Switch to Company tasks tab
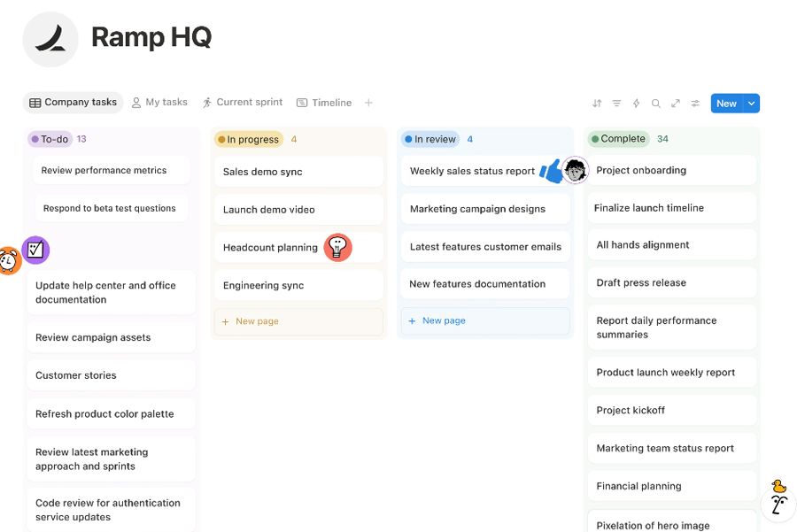Image resolution: width=797 pixels, height=532 pixels. pyautogui.click(x=74, y=102)
